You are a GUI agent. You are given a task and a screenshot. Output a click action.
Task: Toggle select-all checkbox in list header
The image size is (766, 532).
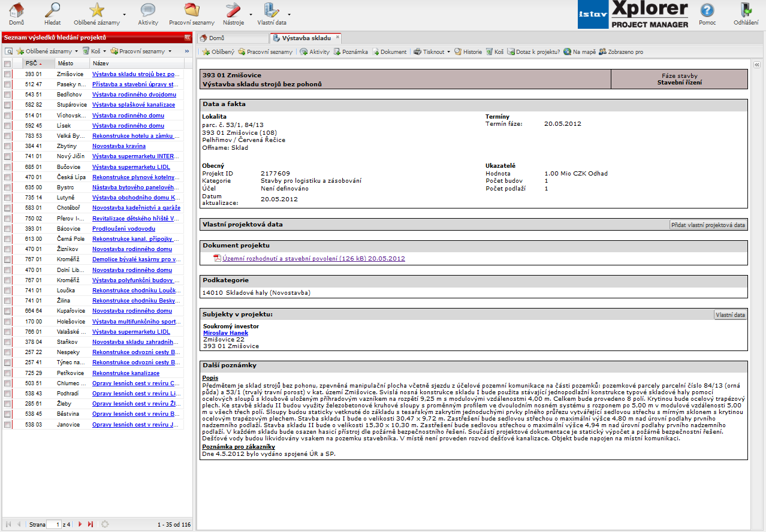[7, 64]
